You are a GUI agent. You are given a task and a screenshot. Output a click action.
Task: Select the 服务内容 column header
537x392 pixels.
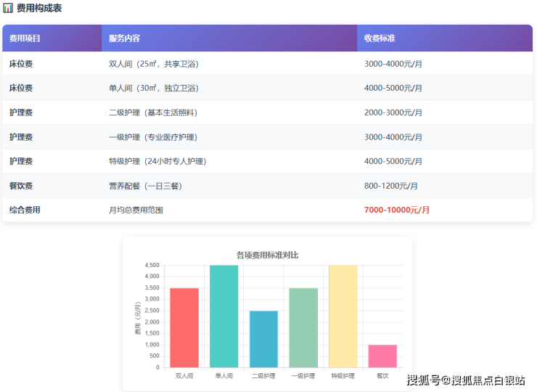click(124, 38)
